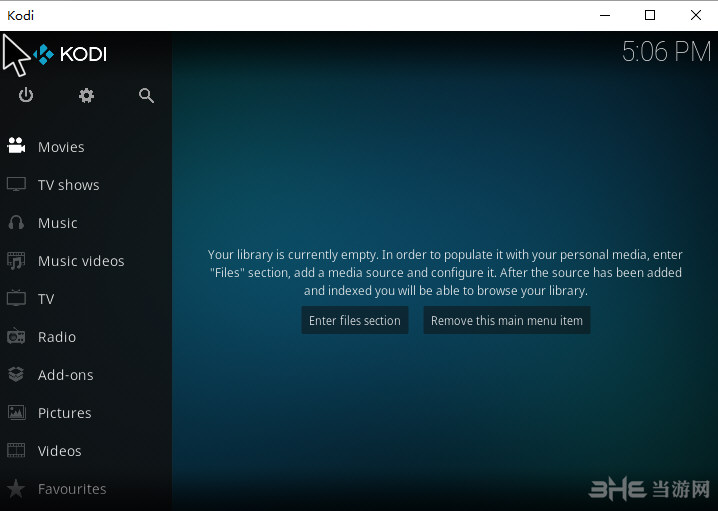The width and height of the screenshot is (718, 511).
Task: Click the Add-ons box icon
Action: click(16, 374)
